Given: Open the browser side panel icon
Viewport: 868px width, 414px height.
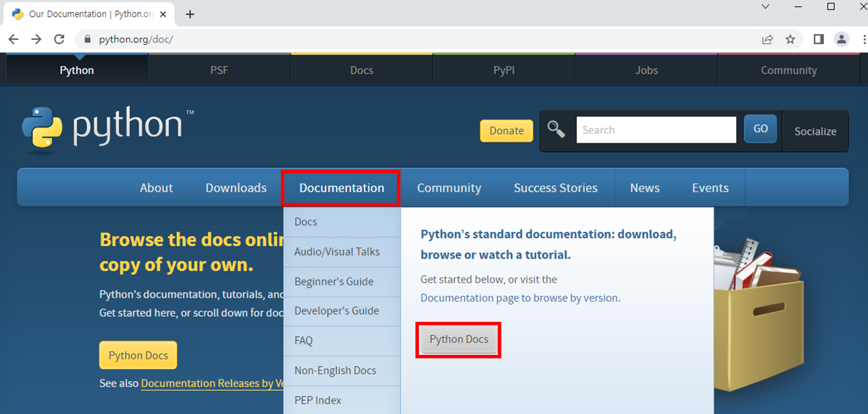Looking at the screenshot, I should 819,39.
